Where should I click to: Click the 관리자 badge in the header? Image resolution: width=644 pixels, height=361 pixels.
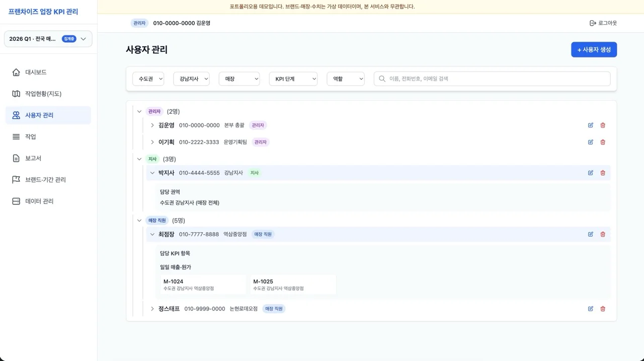click(x=139, y=23)
